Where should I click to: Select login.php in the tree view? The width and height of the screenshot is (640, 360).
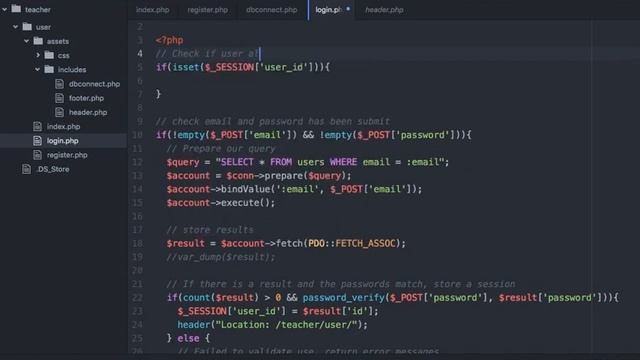tap(62, 141)
